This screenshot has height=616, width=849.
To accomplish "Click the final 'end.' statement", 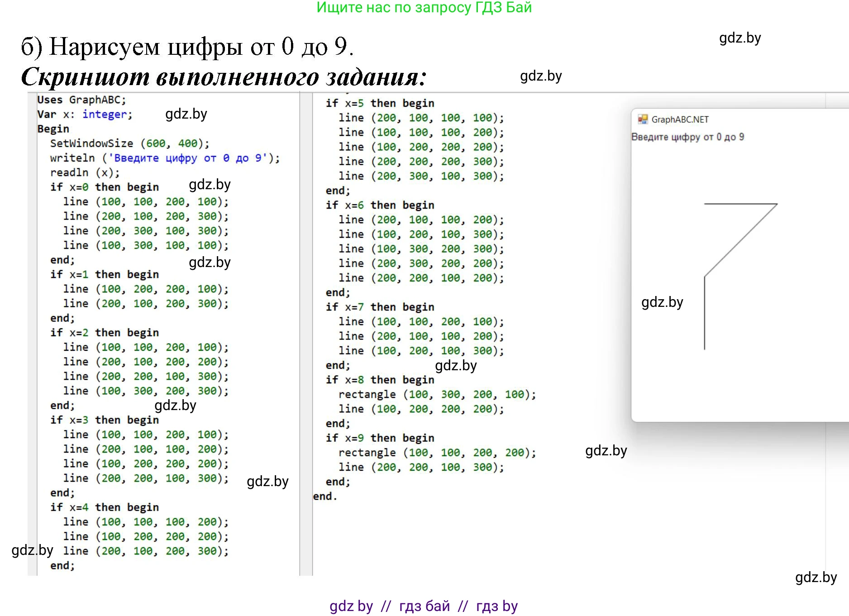I will pos(324,496).
